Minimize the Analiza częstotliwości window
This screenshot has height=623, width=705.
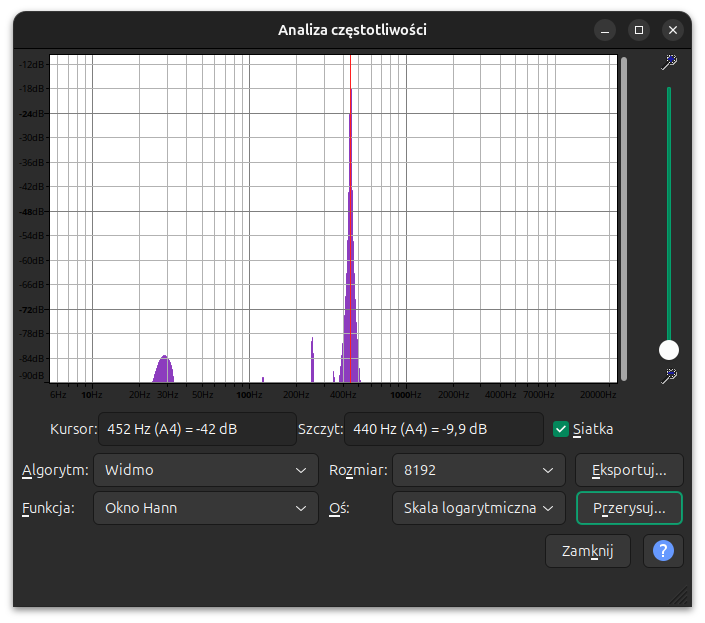(605, 30)
